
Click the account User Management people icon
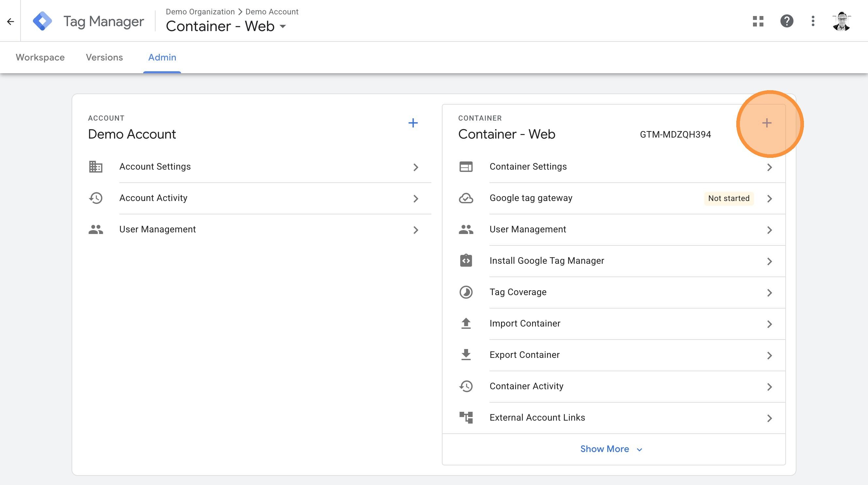(x=96, y=229)
